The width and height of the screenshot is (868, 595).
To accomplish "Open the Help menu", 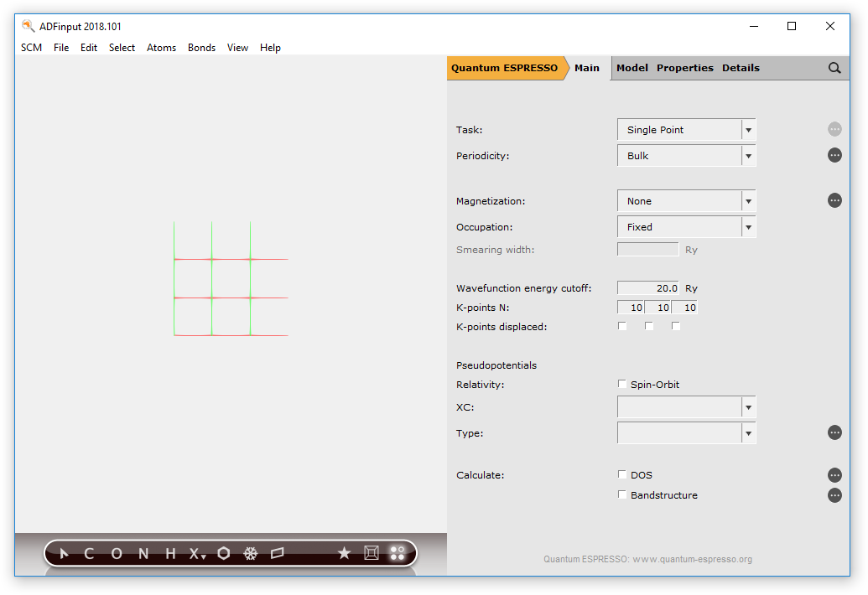I will coord(270,48).
